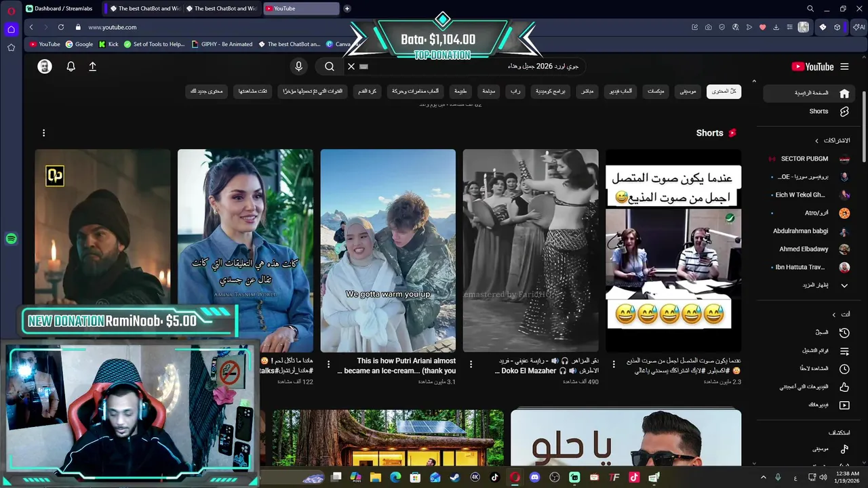Select the Live filter chip

(587, 91)
